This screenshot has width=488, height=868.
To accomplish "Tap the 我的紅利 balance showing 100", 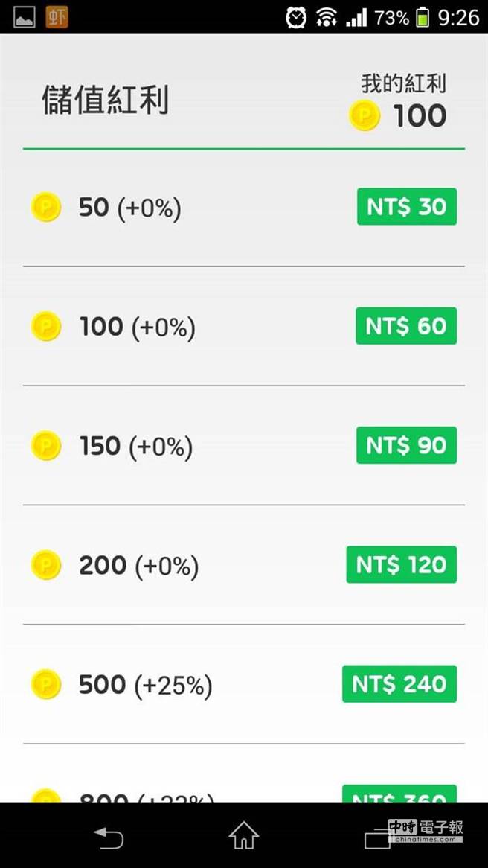I will (x=420, y=116).
